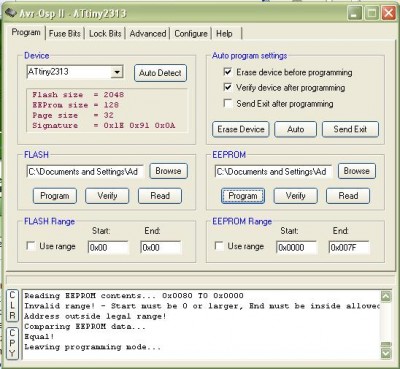Click the 'EEProm size = 128' line
This screenshot has width=400, height=369.
75,105
